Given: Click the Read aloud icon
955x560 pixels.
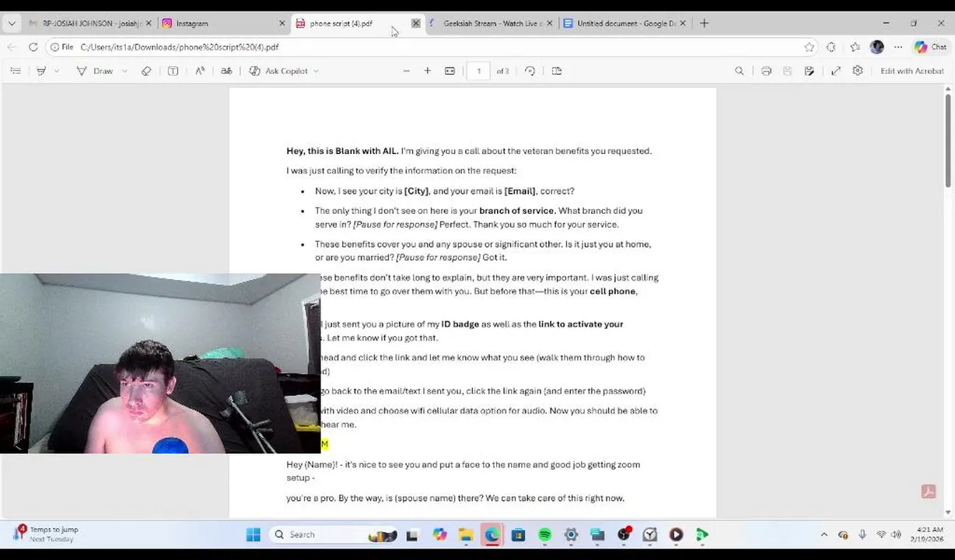Looking at the screenshot, I should click(200, 71).
